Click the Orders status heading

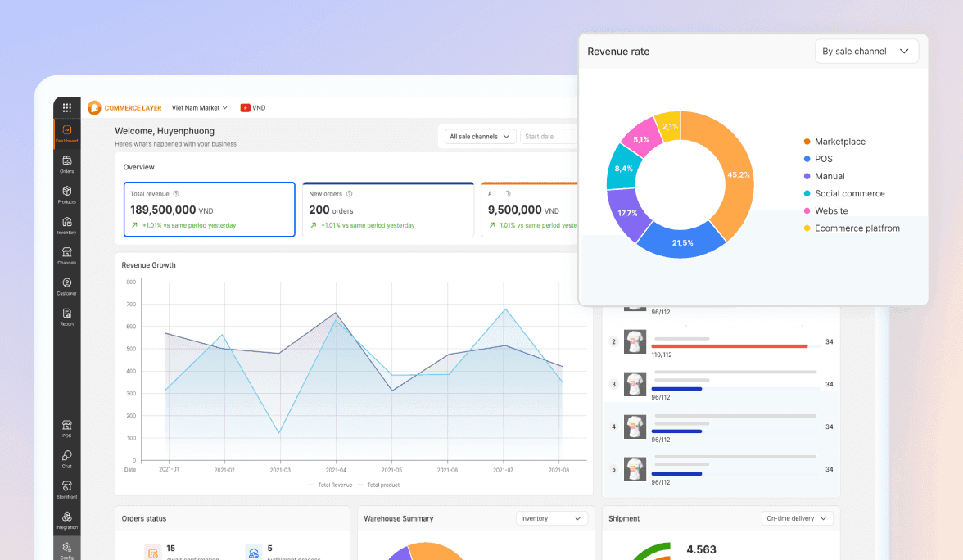point(144,519)
